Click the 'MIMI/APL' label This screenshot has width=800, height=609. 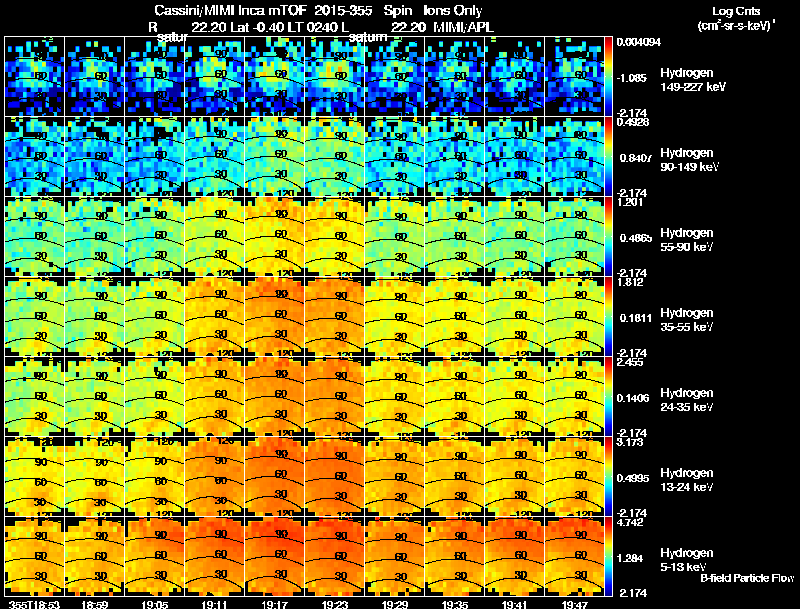pos(463,27)
